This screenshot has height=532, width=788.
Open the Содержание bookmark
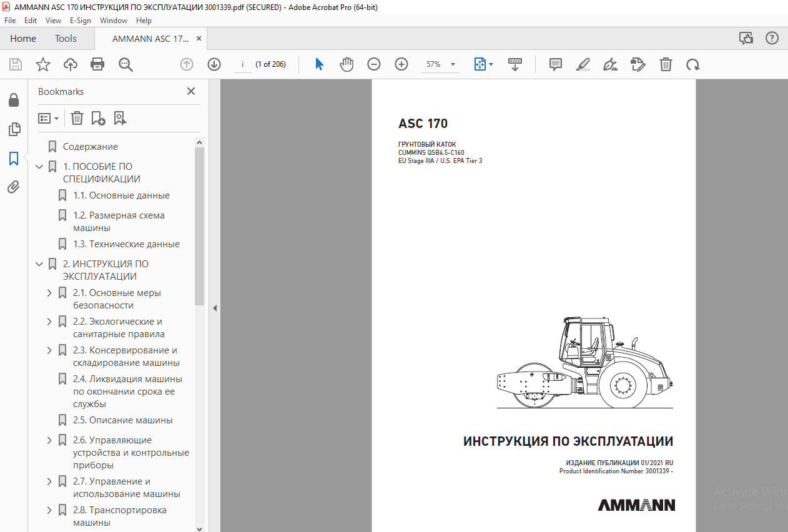91,147
